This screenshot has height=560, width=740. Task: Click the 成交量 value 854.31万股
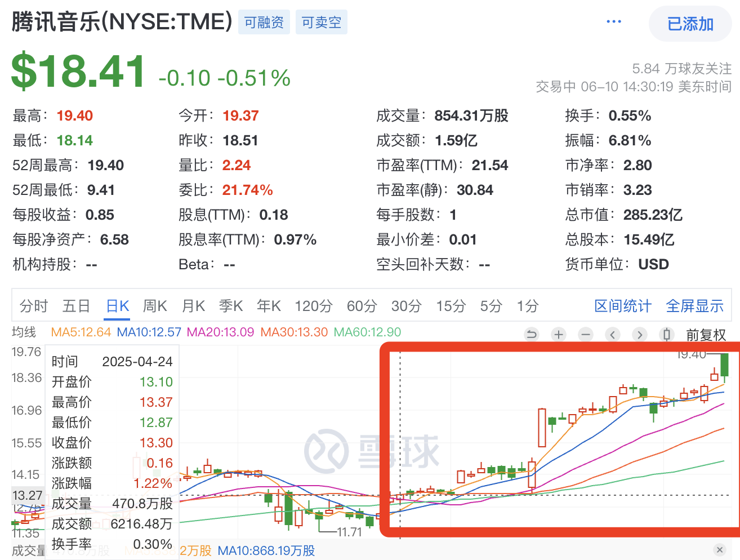[471, 115]
